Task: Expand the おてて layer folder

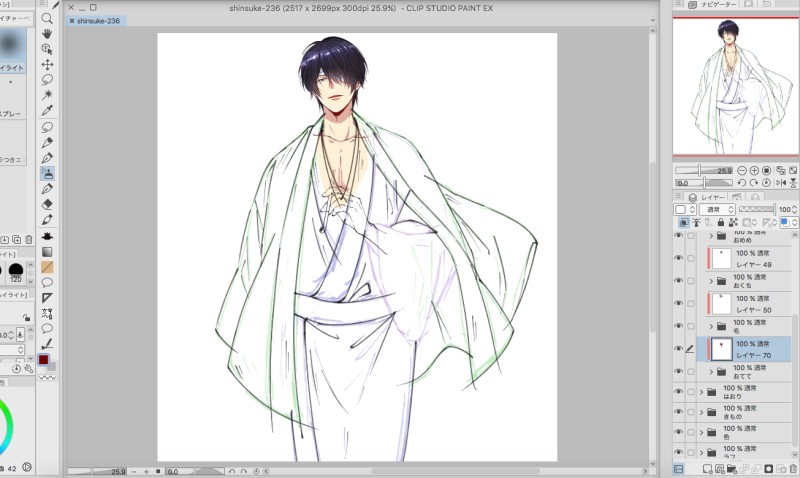Action: [x=711, y=371]
